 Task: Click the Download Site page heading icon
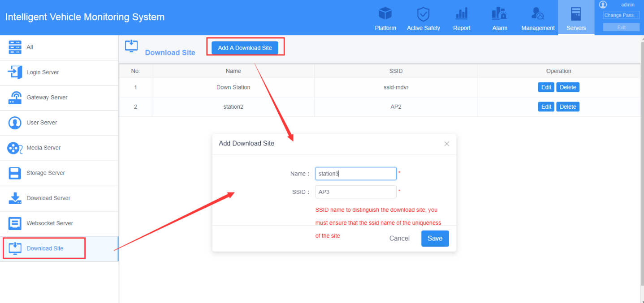131,46
